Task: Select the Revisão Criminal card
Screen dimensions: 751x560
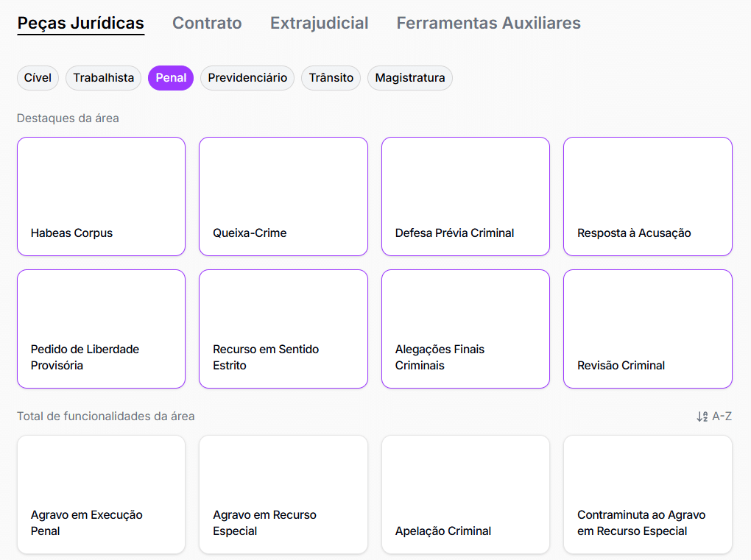Action: pos(647,329)
